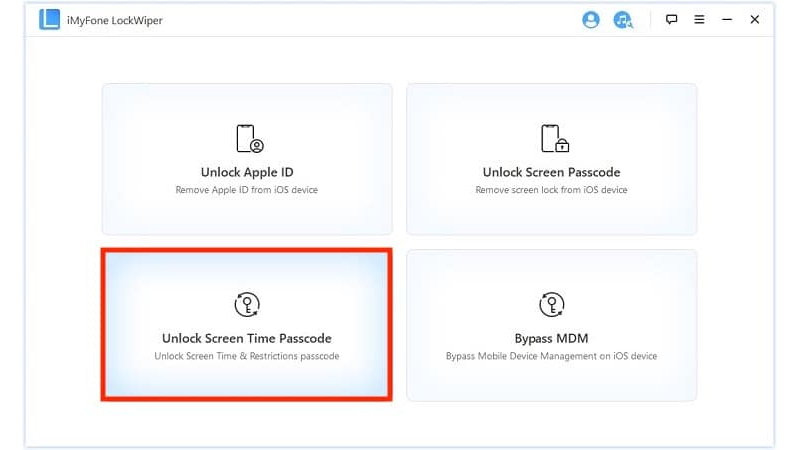Viewport: 800px width, 450px height.
Task: Click the phone with padlock icon
Action: (551, 138)
